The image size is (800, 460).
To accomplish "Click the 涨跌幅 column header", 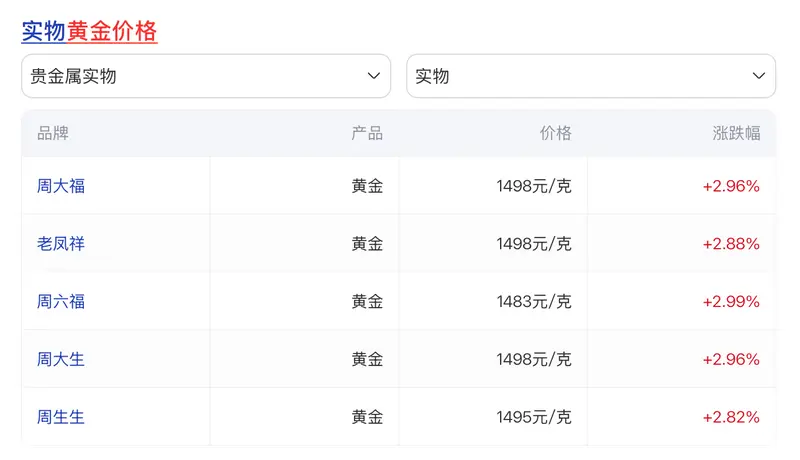I will pyautogui.click(x=736, y=133).
